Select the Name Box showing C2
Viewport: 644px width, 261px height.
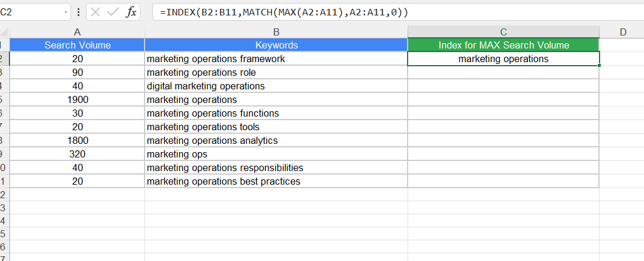tap(34, 12)
